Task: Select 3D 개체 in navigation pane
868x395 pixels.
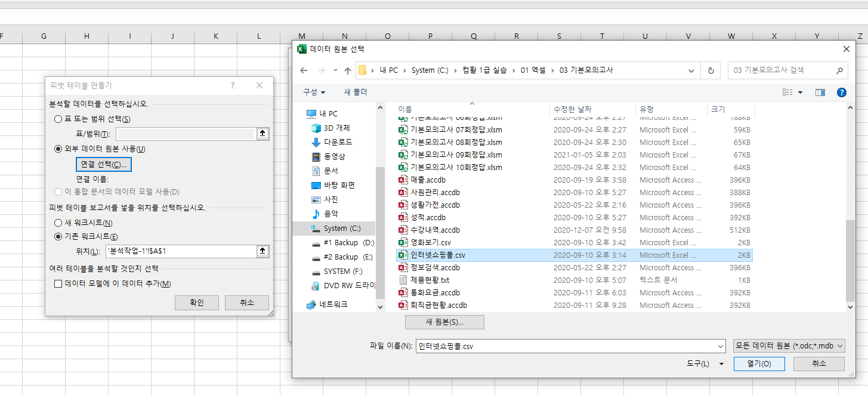Action: click(336, 128)
